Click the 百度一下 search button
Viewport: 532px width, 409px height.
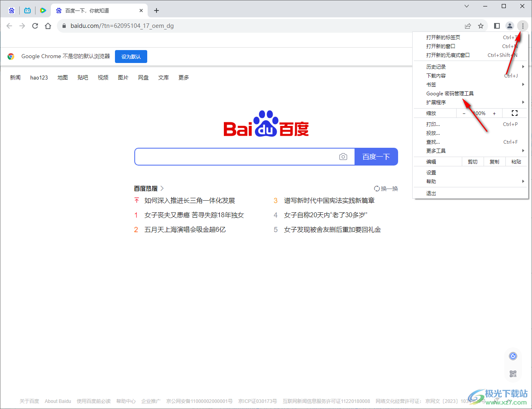pos(376,157)
